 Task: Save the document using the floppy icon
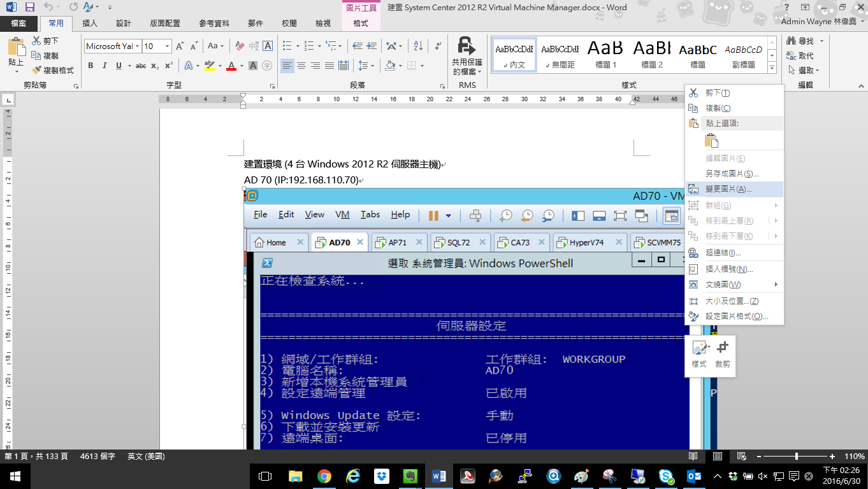(x=29, y=8)
